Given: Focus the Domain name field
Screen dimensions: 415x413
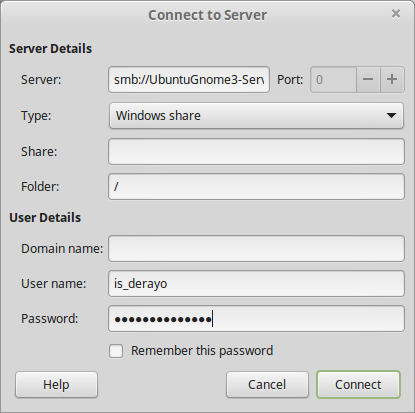Looking at the screenshot, I should (256, 249).
